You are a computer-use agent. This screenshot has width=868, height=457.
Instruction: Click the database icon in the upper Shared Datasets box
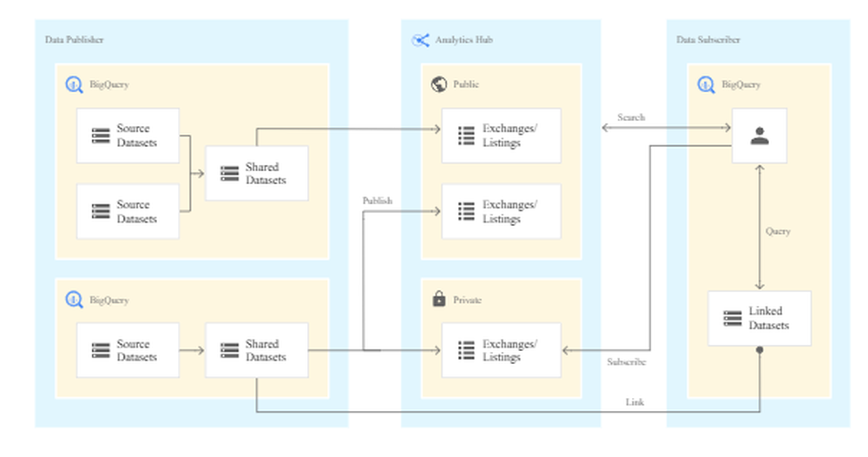click(230, 174)
